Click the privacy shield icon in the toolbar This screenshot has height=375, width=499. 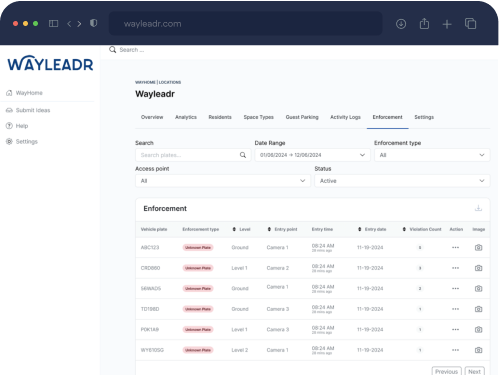[x=94, y=23]
